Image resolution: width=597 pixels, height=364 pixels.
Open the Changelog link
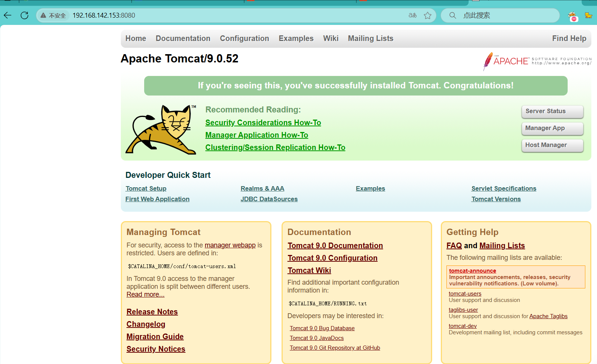[x=146, y=324]
